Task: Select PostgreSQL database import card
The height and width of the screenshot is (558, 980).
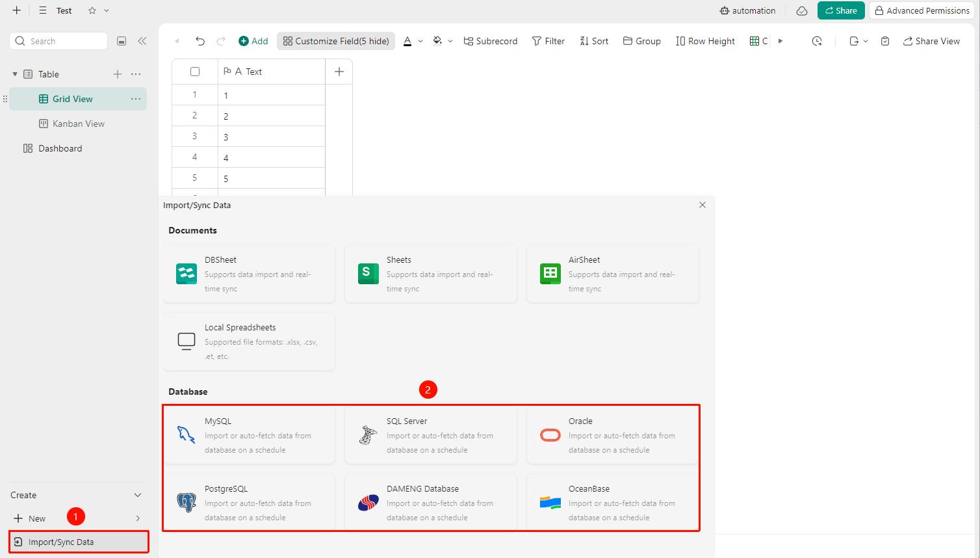Action: [249, 503]
